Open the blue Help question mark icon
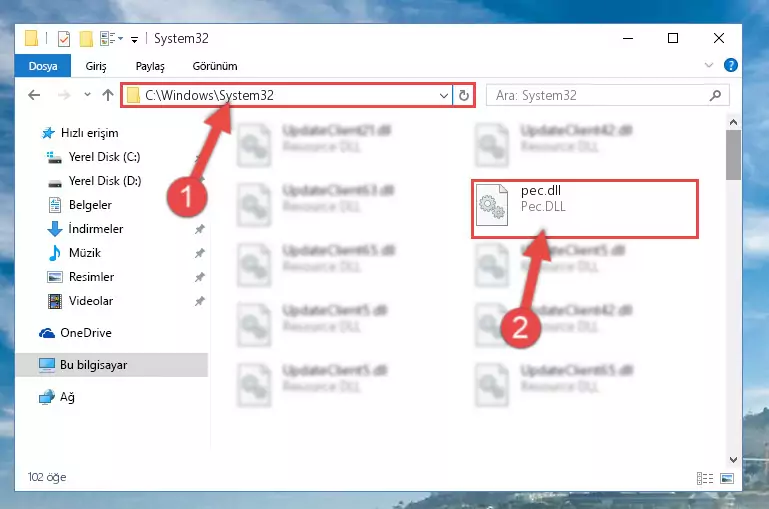 [x=730, y=65]
